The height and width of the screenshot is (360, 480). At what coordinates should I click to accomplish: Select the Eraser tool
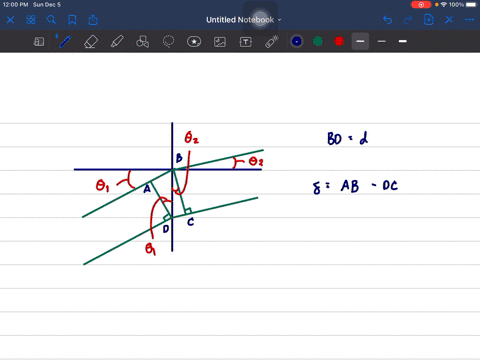click(x=91, y=42)
